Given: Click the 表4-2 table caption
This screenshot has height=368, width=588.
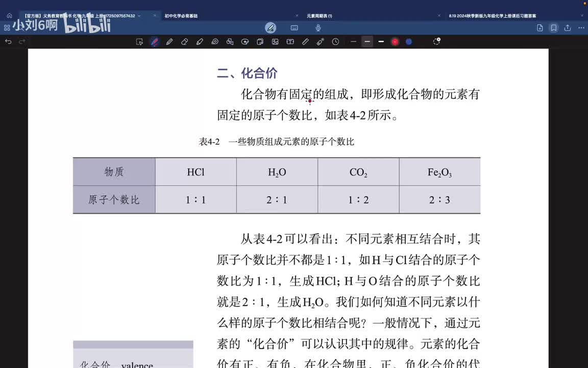Looking at the screenshot, I should pos(276,142).
